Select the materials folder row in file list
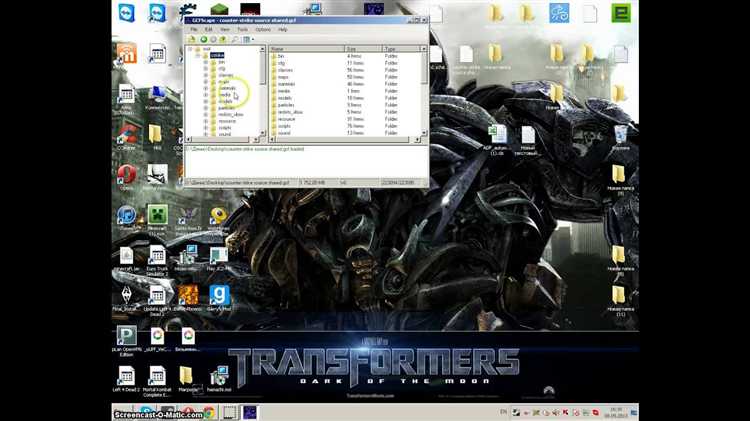Screen dimensions: 750x421 pyautogui.click(x=345, y=84)
